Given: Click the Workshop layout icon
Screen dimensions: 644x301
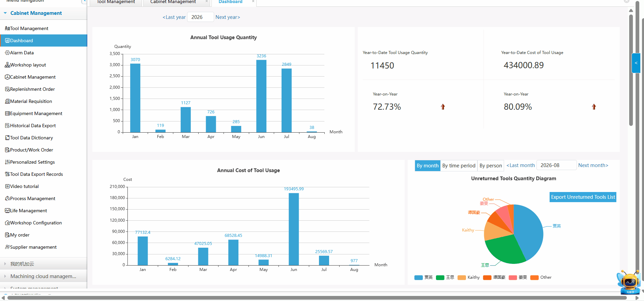Looking at the screenshot, I should (7, 65).
